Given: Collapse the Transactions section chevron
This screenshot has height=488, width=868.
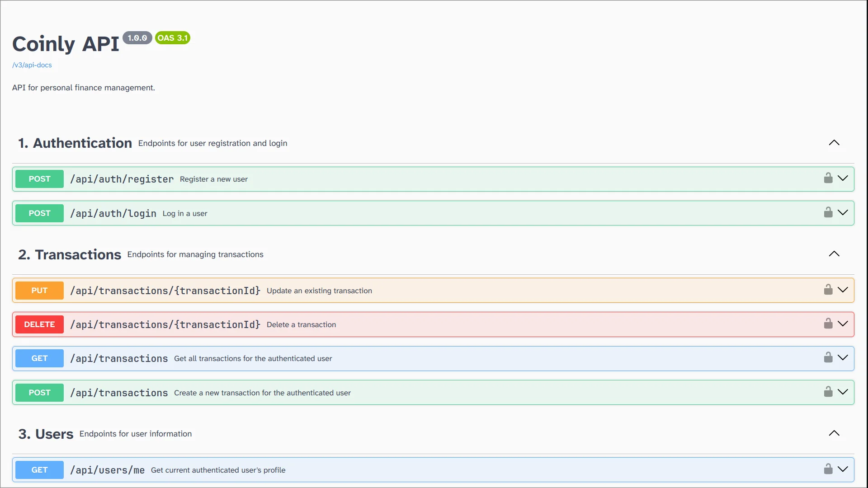Looking at the screenshot, I should point(834,254).
